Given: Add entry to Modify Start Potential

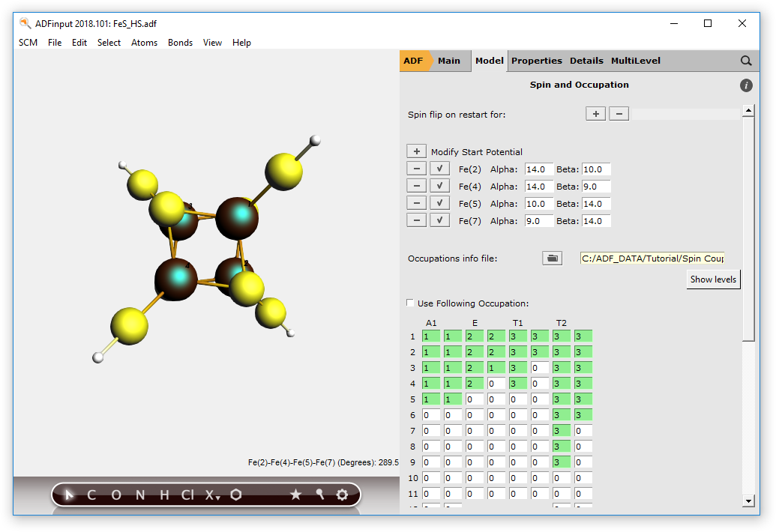Looking at the screenshot, I should (417, 151).
